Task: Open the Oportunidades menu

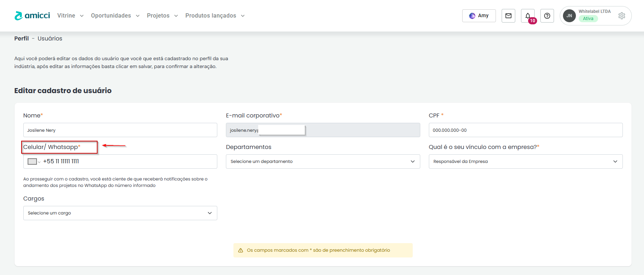Action: [115, 16]
